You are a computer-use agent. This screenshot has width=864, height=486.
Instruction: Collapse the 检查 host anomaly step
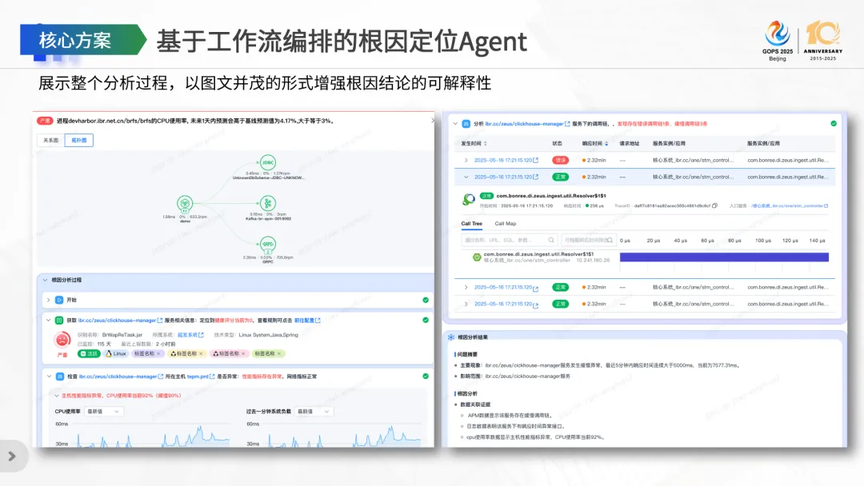[x=48, y=376]
